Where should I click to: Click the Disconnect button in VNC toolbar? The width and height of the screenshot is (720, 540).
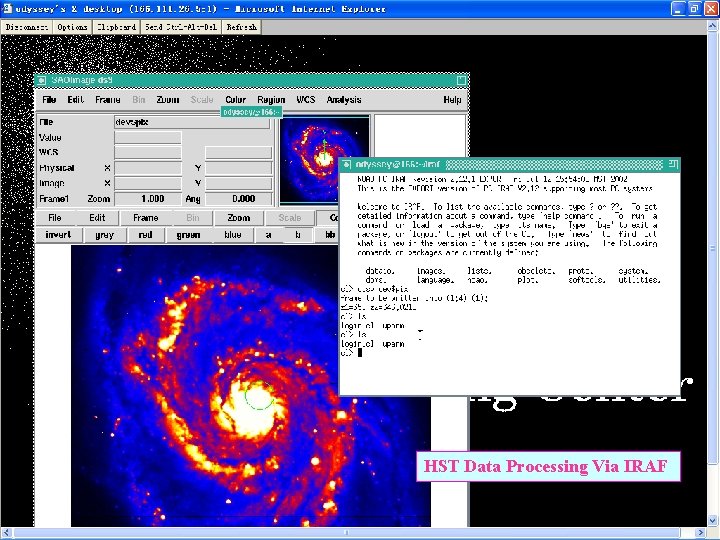[27, 27]
